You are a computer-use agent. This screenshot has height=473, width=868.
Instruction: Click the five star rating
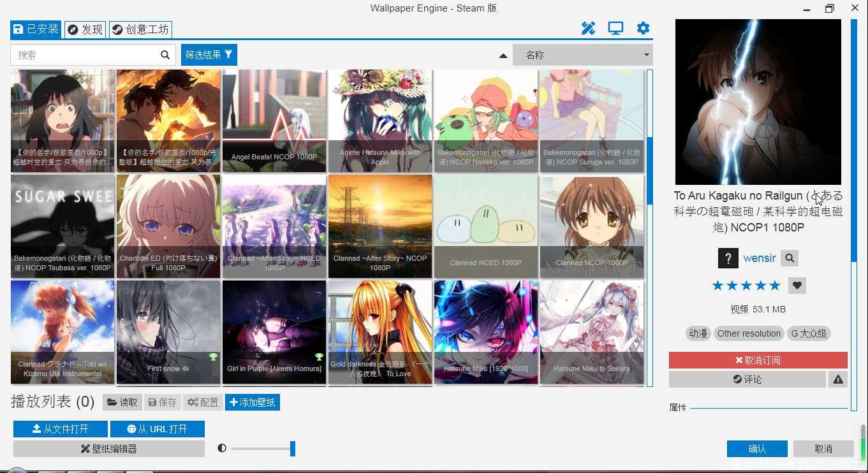pyautogui.click(x=746, y=285)
